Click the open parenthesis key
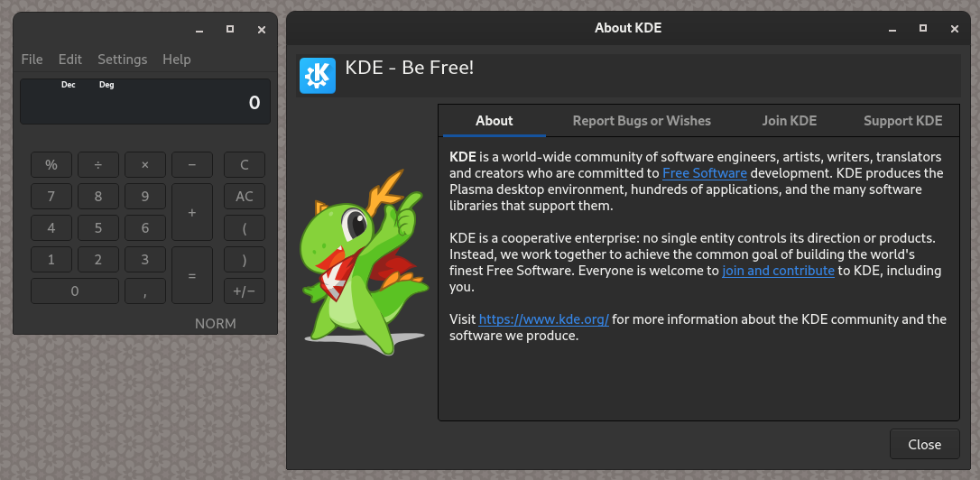Image resolution: width=980 pixels, height=480 pixels. tap(245, 228)
